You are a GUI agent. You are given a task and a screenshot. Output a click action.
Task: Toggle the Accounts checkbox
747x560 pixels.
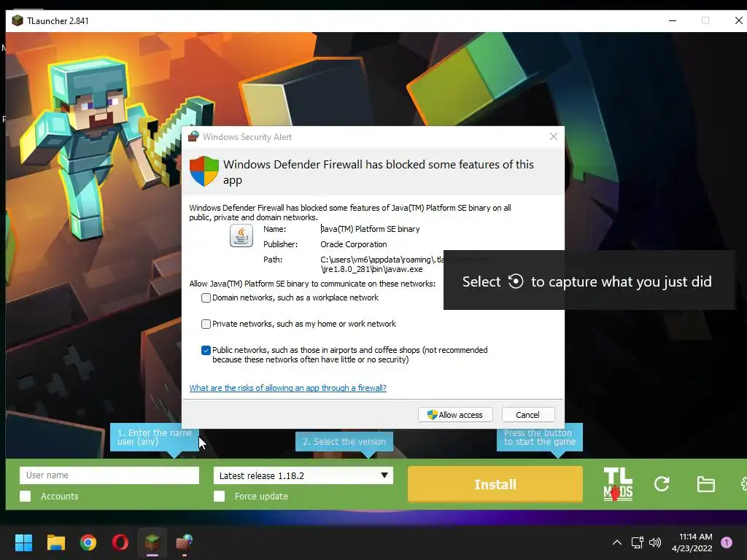[26, 496]
